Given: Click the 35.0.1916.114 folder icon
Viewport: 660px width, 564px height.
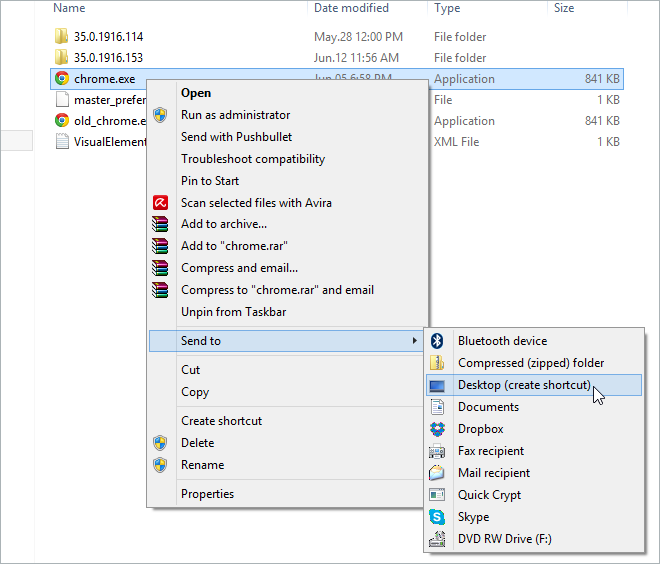Looking at the screenshot, I should point(61,36).
